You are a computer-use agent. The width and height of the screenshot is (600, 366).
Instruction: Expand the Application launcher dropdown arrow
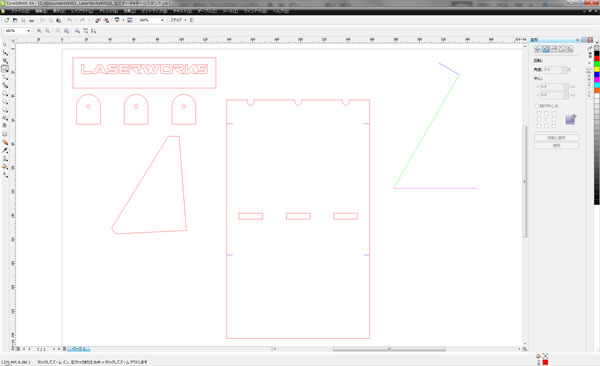pos(123,20)
